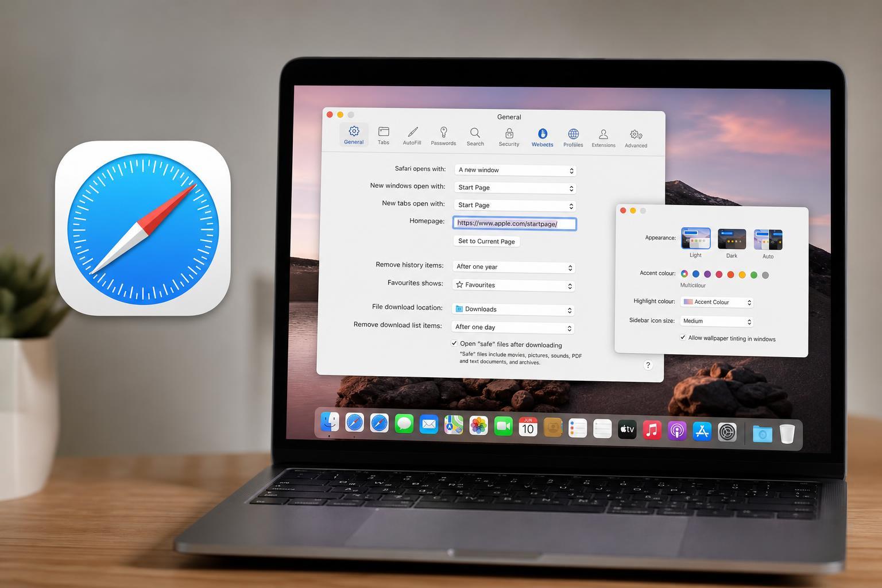Screen dimensions: 882x588
Task: Open Mail in the Dock
Action: point(429,424)
